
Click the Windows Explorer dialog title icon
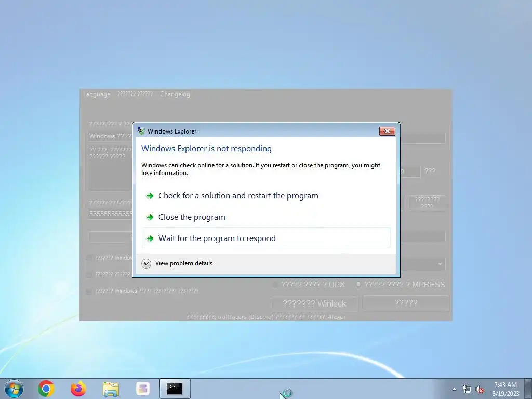[141, 131]
